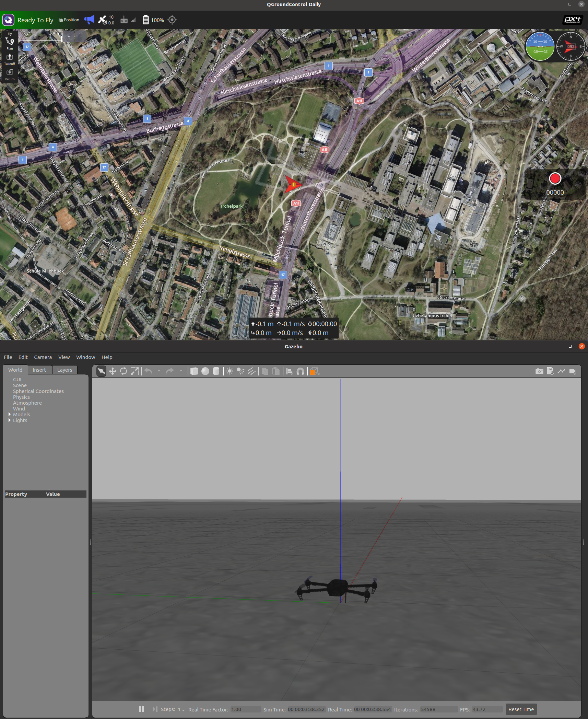
Task: Click the attitude horizon instrument
Action: click(x=540, y=46)
